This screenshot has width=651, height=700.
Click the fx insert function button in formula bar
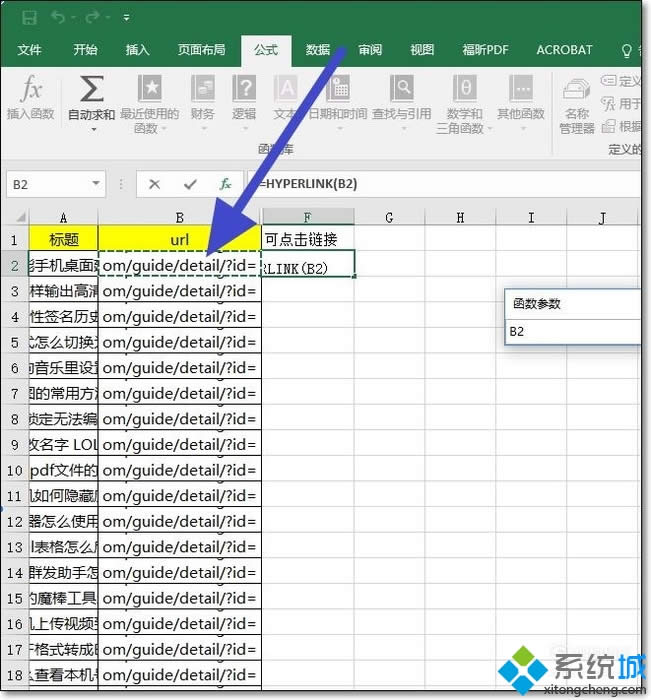pyautogui.click(x=225, y=184)
